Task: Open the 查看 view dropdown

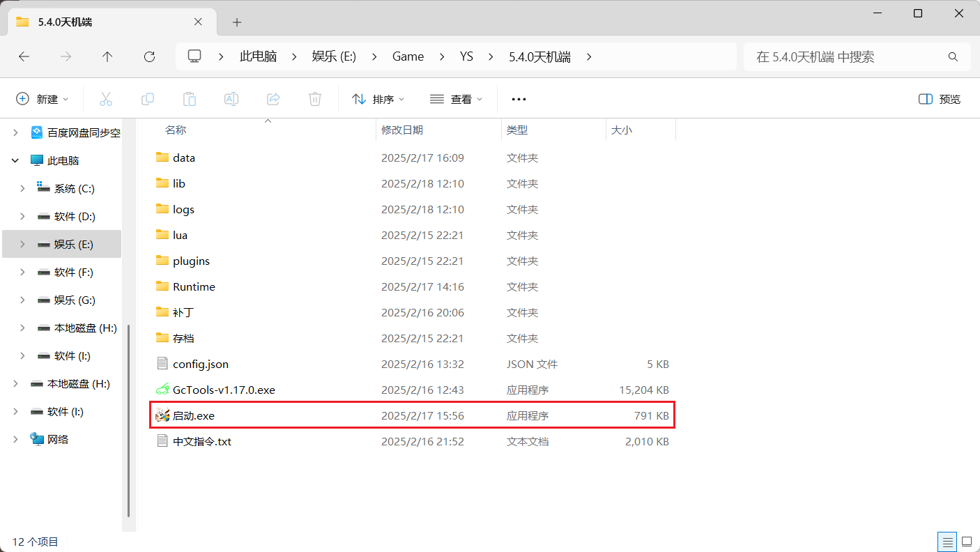Action: 457,99
